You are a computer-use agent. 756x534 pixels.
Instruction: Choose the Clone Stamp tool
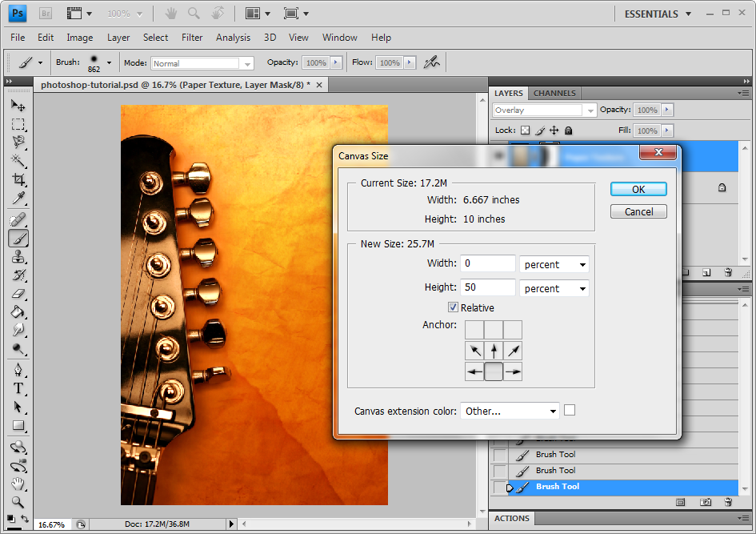18,257
